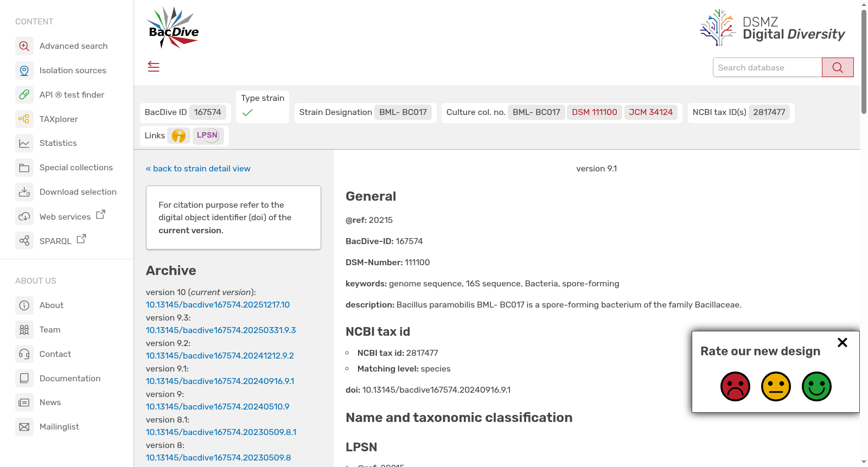Open version 9.1 doi link in Archive
The height and width of the screenshot is (467, 868).
220,381
